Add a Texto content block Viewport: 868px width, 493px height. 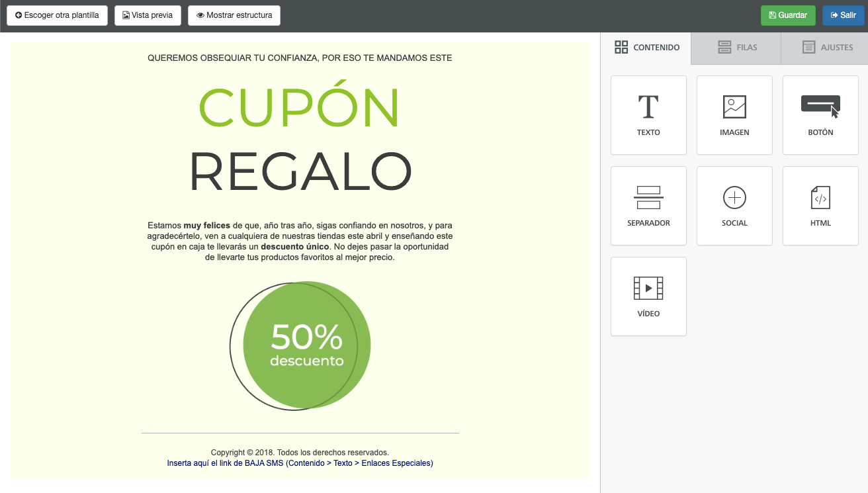(x=648, y=114)
